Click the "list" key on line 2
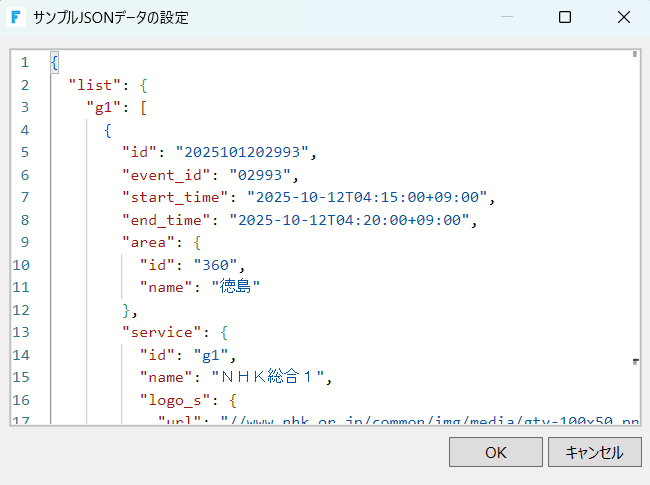The height and width of the screenshot is (485, 650). click(x=95, y=85)
